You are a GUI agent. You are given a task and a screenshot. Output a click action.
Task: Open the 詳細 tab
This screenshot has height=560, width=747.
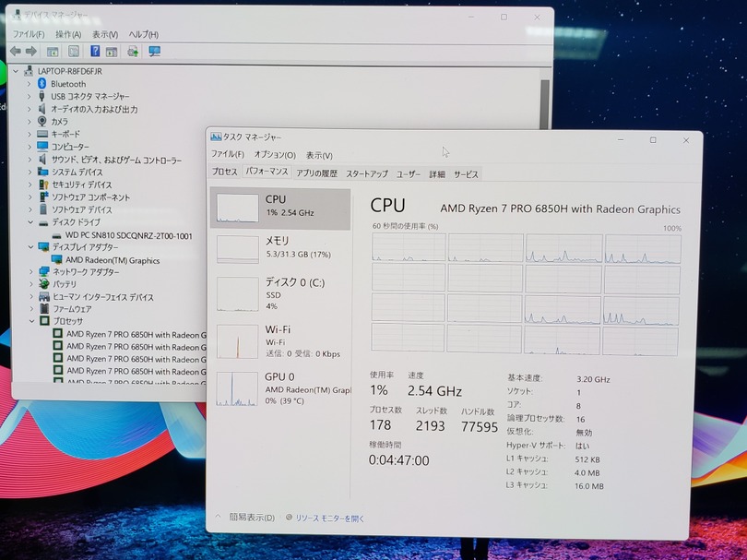[x=437, y=174]
